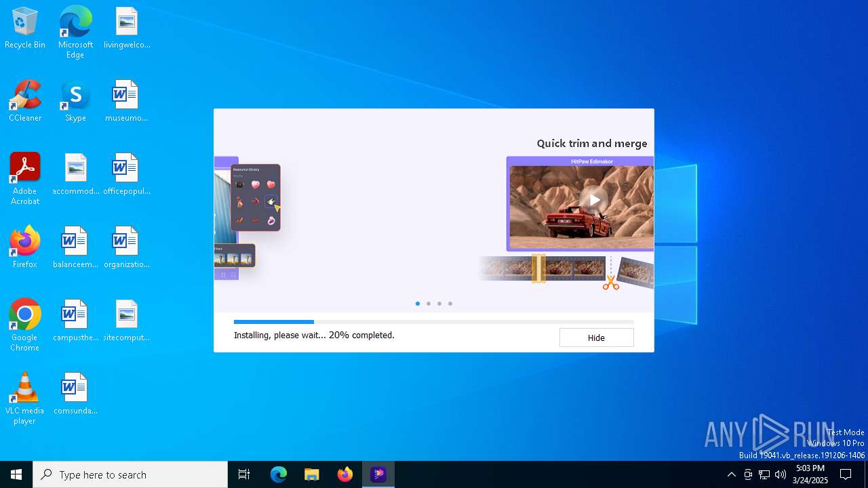
Task: Select the accommod... image file
Action: (75, 175)
